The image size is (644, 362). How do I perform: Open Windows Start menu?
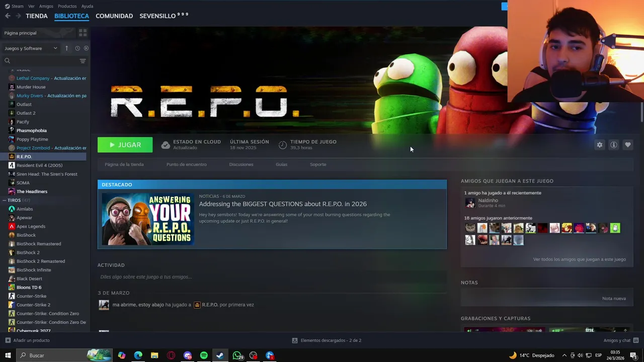(8, 355)
